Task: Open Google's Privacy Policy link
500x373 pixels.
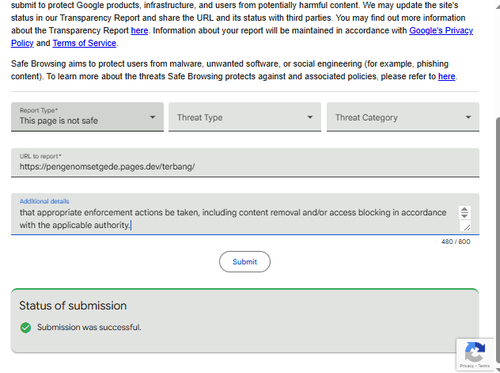Action: click(x=441, y=31)
